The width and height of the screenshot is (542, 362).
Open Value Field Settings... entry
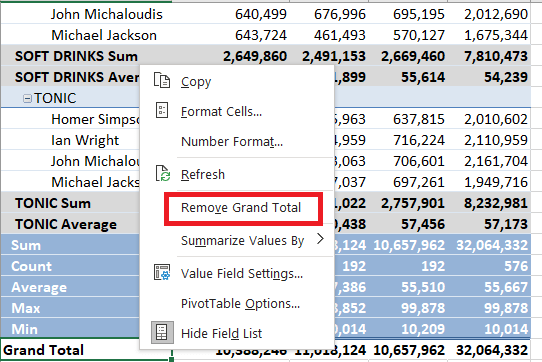click(x=242, y=273)
